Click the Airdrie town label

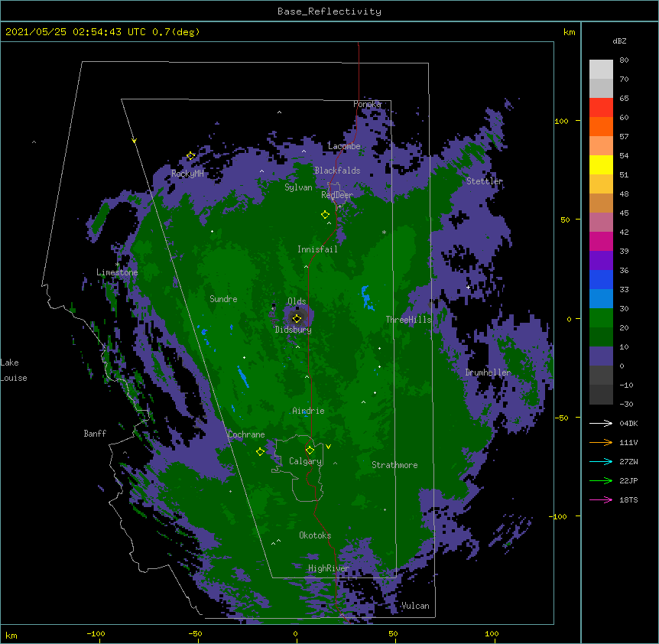pos(308,411)
